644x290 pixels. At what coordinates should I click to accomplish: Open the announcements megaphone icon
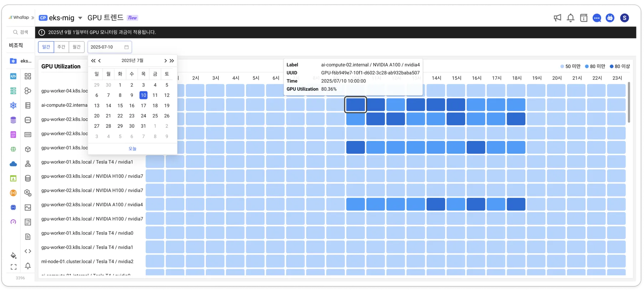(x=557, y=18)
